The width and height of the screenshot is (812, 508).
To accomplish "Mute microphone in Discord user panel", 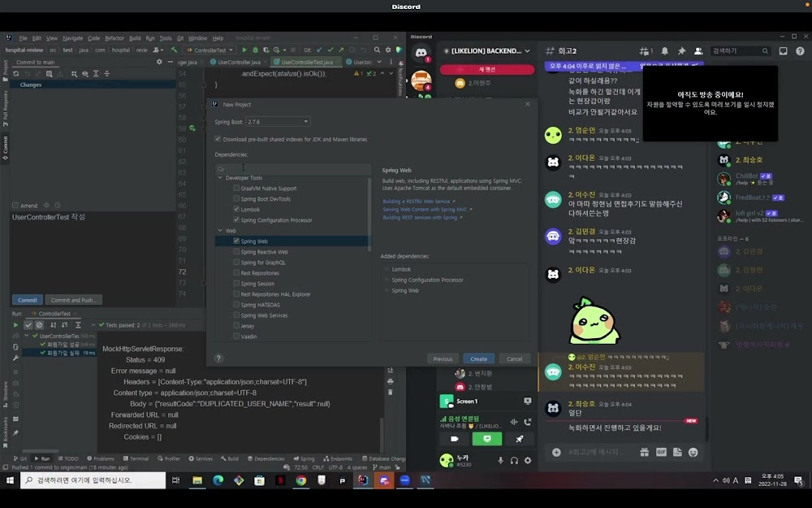I will 500,460.
